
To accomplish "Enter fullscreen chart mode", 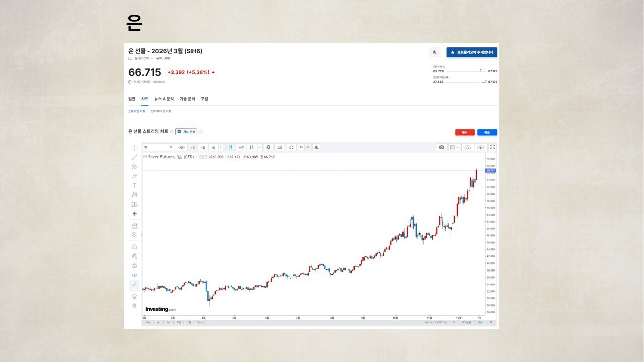I will tap(492, 147).
